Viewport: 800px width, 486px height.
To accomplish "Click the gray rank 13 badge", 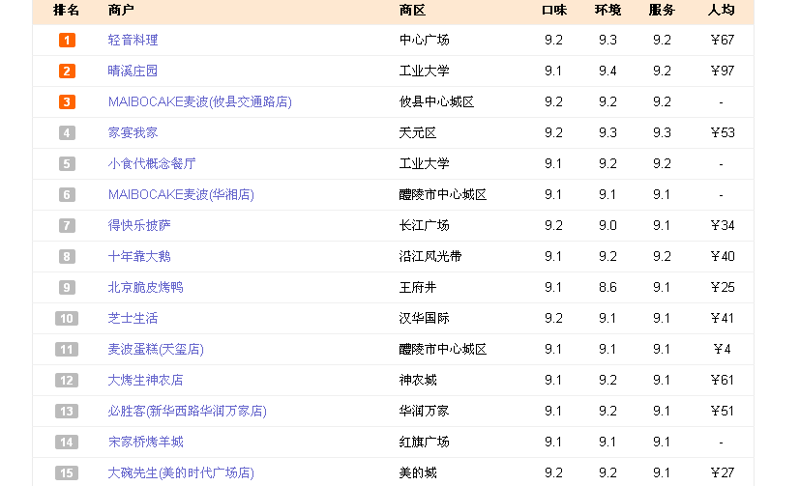I will pyautogui.click(x=67, y=412).
